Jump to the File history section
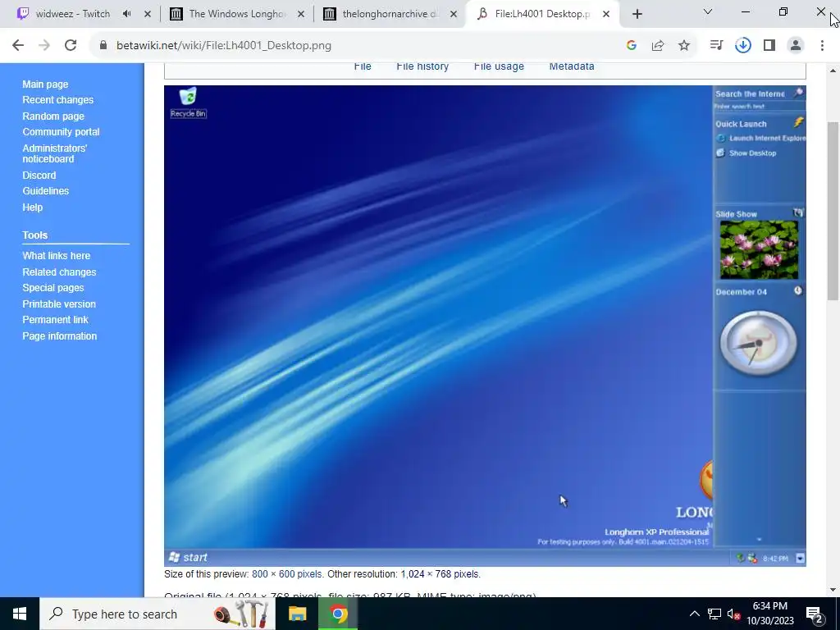The image size is (840, 630). tap(422, 66)
